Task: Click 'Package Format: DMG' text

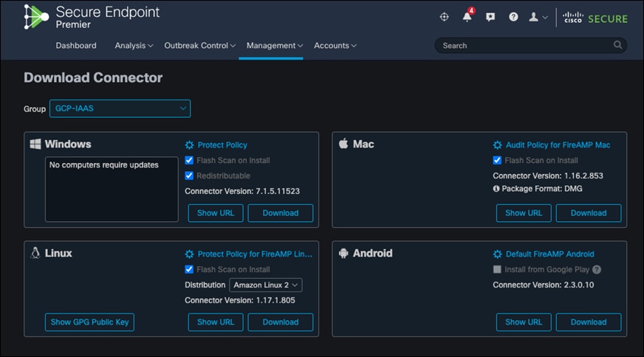Action: pos(542,189)
